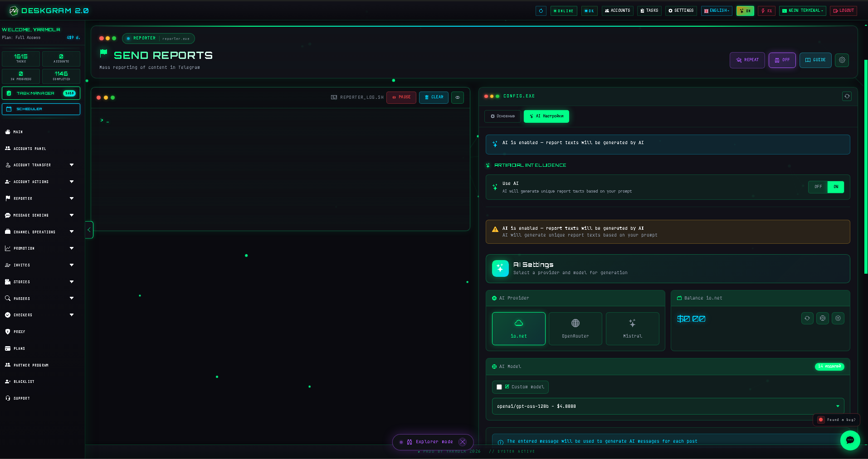Clear the reporter log
This screenshot has height=459, width=868.
tap(434, 97)
